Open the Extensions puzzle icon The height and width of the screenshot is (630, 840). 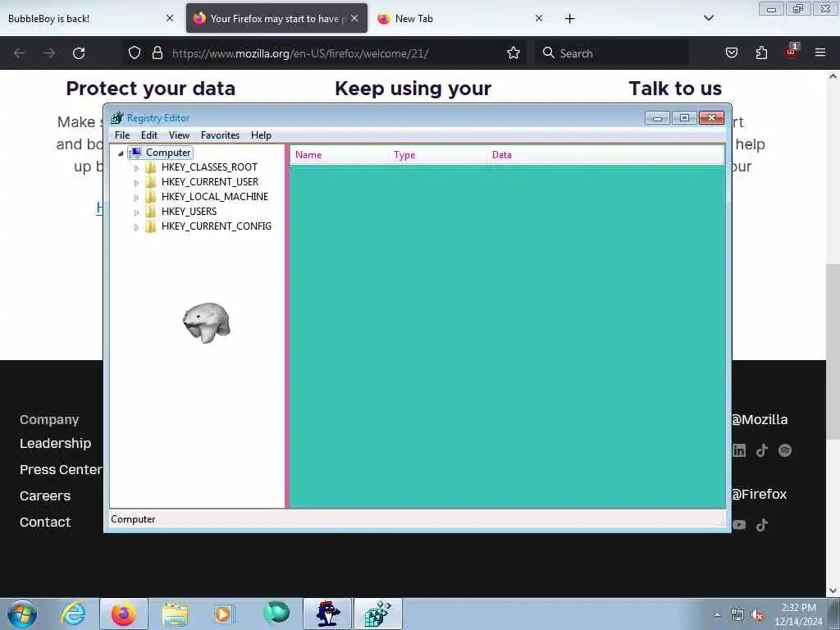tap(761, 52)
